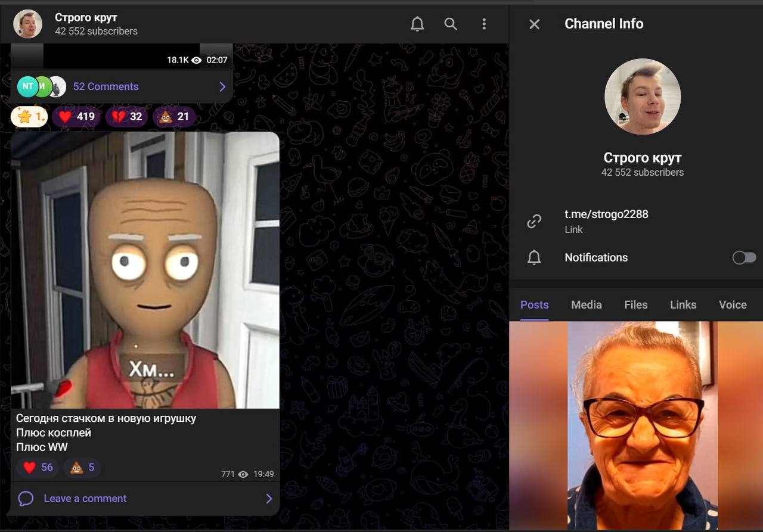
Task: Open the cartoon character post image
Action: pyautogui.click(x=145, y=270)
